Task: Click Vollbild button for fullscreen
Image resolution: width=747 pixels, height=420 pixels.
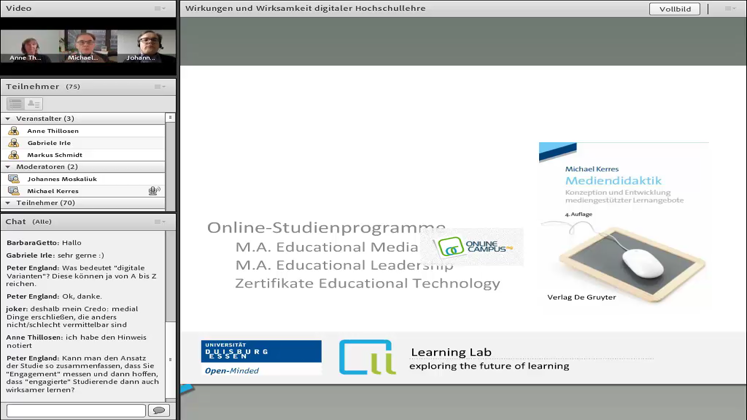Action: tap(674, 9)
